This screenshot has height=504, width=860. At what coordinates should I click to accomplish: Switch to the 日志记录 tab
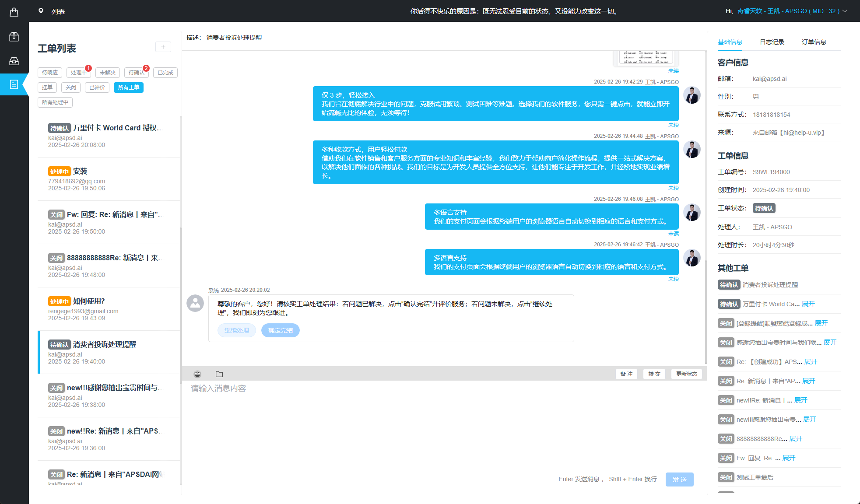tap(772, 42)
